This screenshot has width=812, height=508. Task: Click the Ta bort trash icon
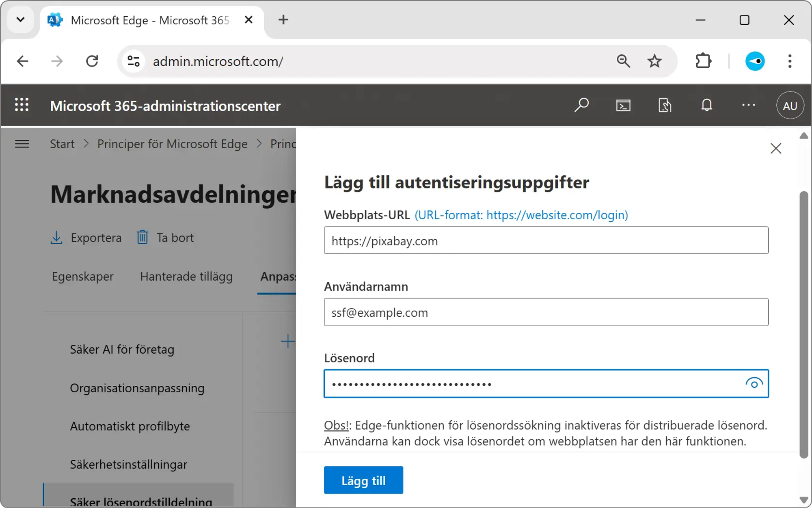coord(142,237)
